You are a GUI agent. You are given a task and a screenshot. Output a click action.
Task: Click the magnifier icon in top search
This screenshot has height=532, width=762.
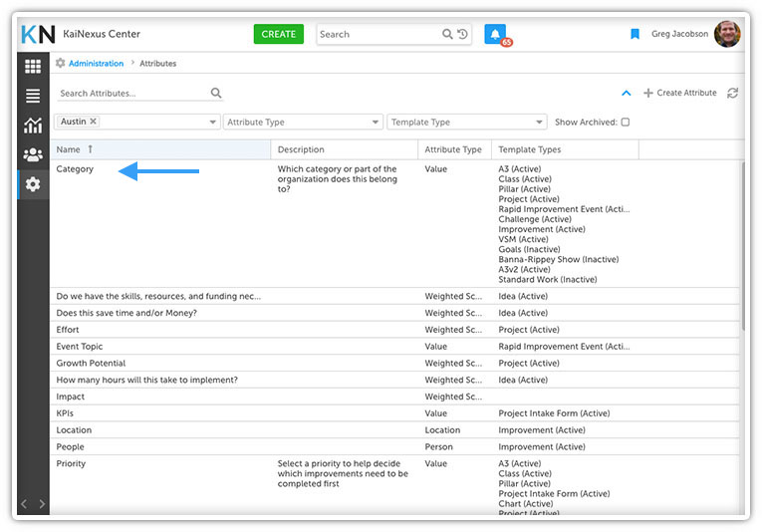[447, 34]
